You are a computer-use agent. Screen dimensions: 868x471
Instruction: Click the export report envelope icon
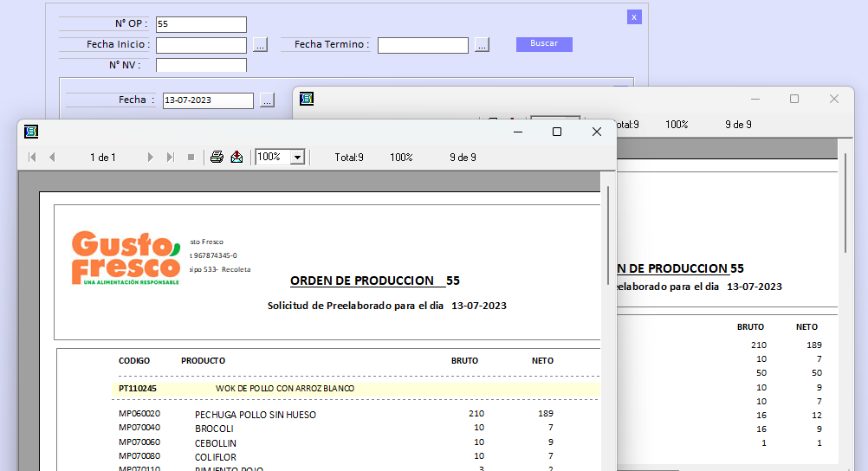click(x=236, y=157)
